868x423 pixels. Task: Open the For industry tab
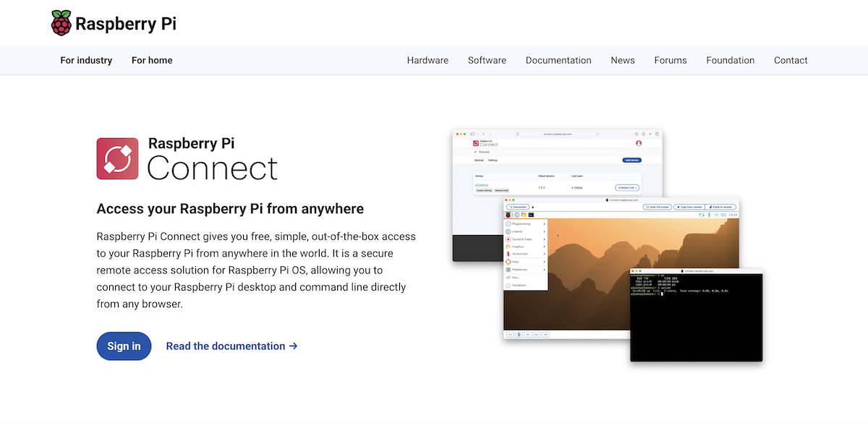86,60
